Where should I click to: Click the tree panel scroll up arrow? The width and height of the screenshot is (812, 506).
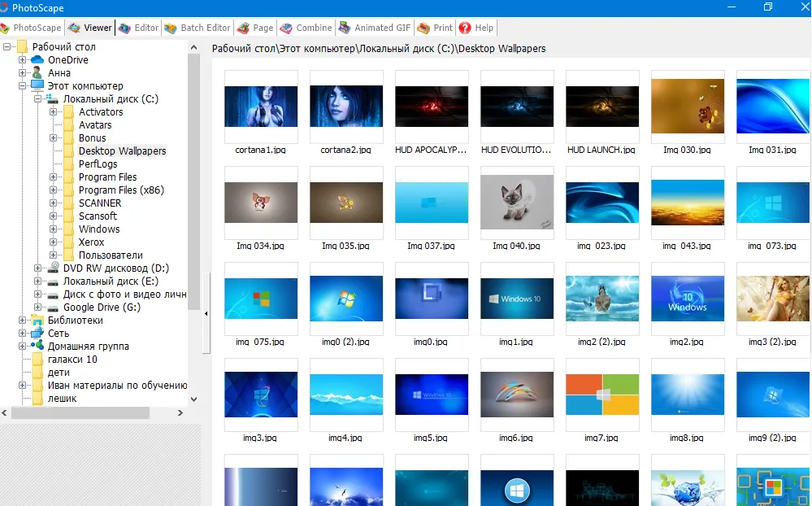[x=193, y=47]
